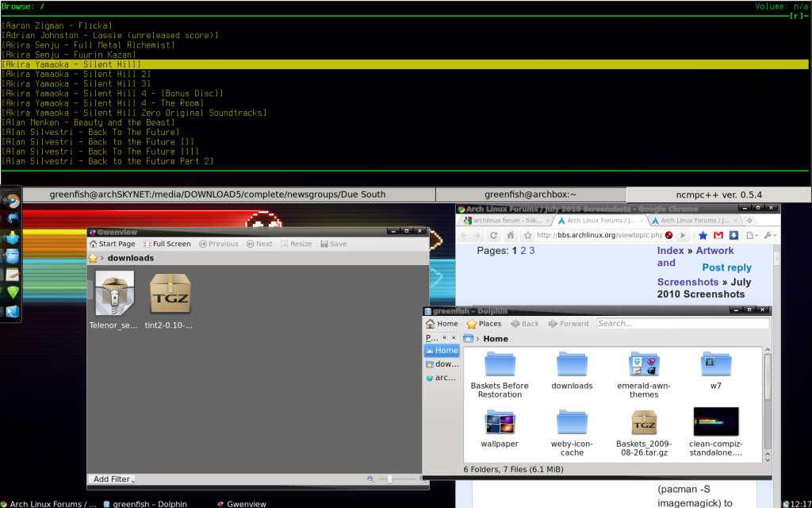Click the home folder icon in Dolphin's breadcrumb

[x=468, y=338]
